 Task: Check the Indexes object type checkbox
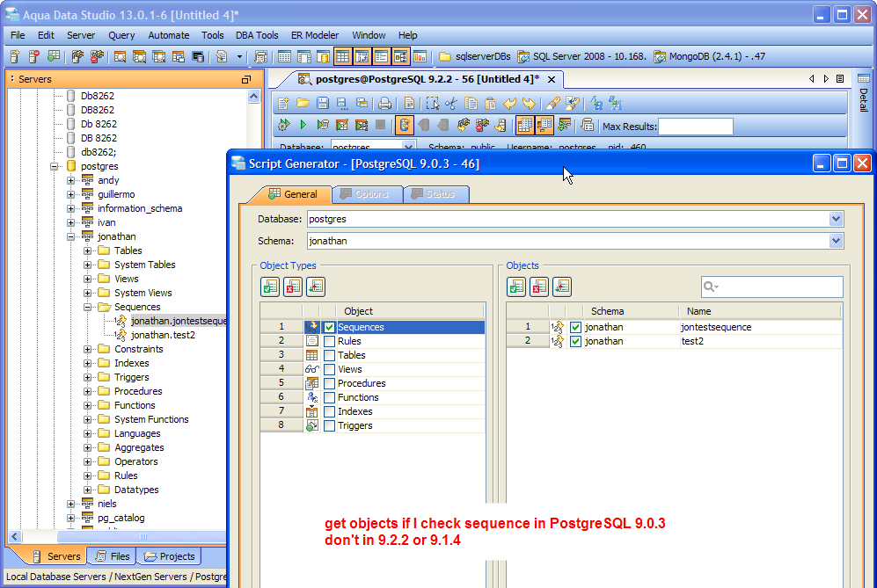click(330, 411)
